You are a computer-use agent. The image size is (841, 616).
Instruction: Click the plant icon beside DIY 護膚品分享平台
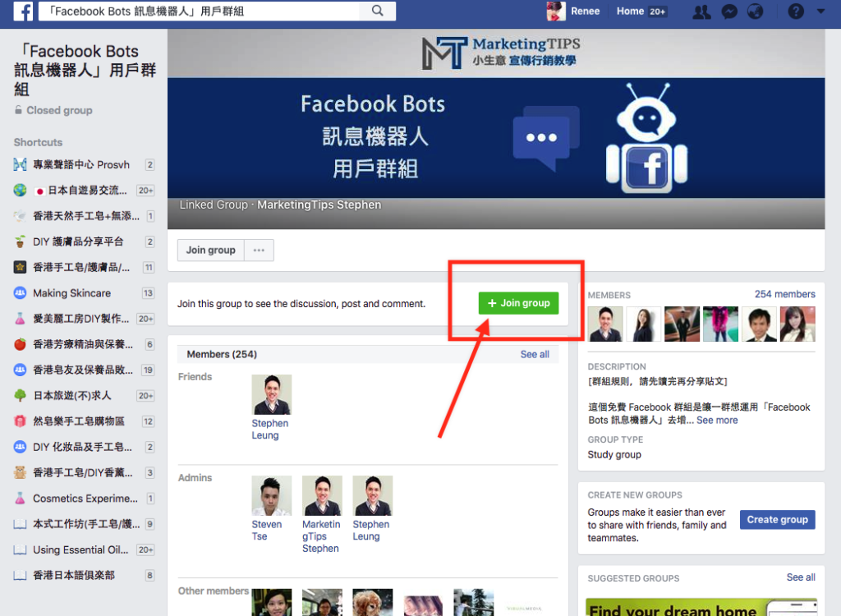pyautogui.click(x=20, y=242)
